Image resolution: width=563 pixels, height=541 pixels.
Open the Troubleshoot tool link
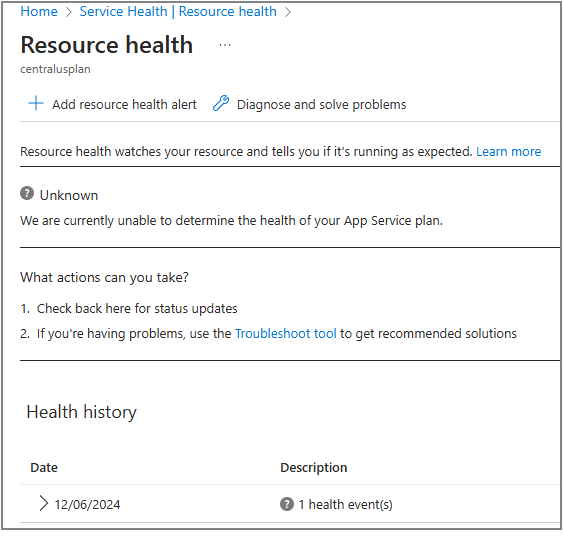[x=285, y=334]
